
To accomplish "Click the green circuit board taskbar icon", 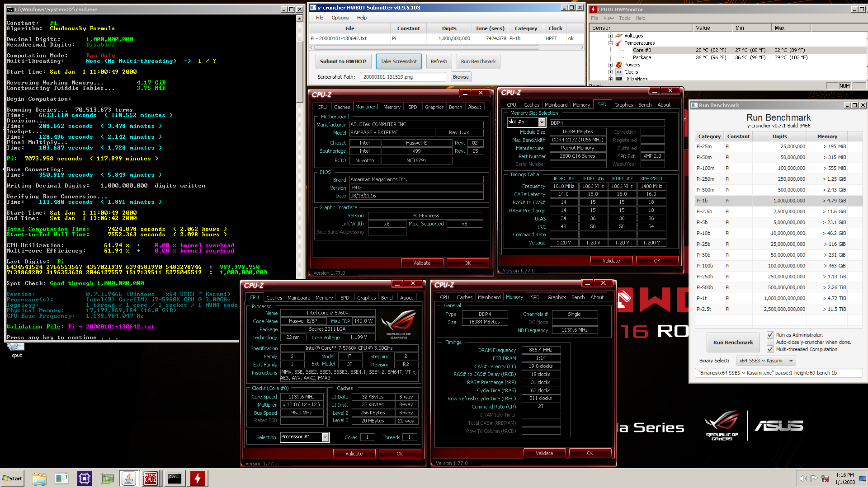I will click(x=107, y=479).
